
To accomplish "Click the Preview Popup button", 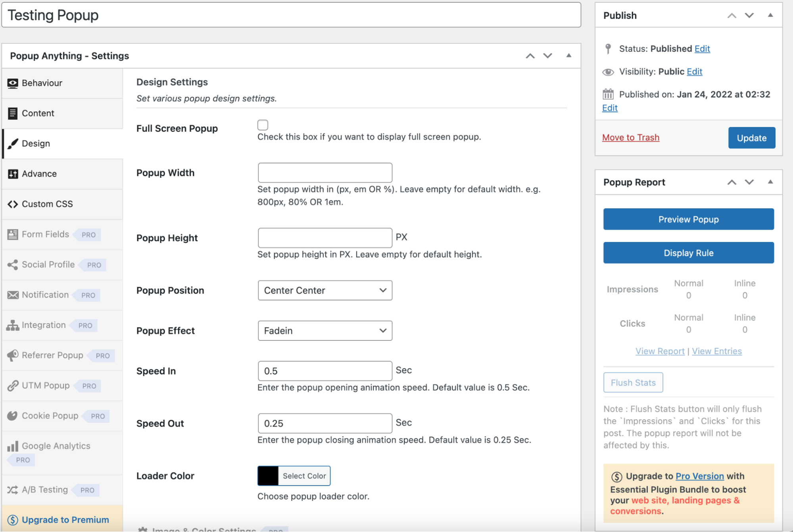I will [x=688, y=219].
